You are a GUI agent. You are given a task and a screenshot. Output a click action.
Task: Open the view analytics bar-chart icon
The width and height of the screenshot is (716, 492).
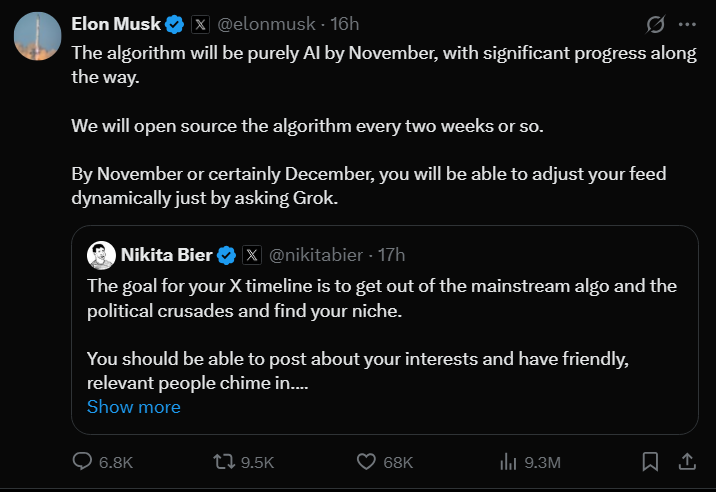(508, 461)
